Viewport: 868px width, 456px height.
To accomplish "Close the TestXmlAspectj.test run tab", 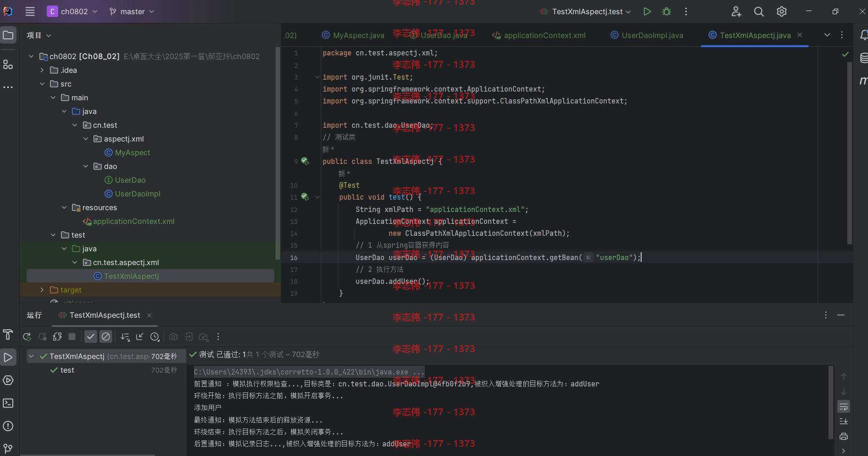I will click(x=149, y=315).
